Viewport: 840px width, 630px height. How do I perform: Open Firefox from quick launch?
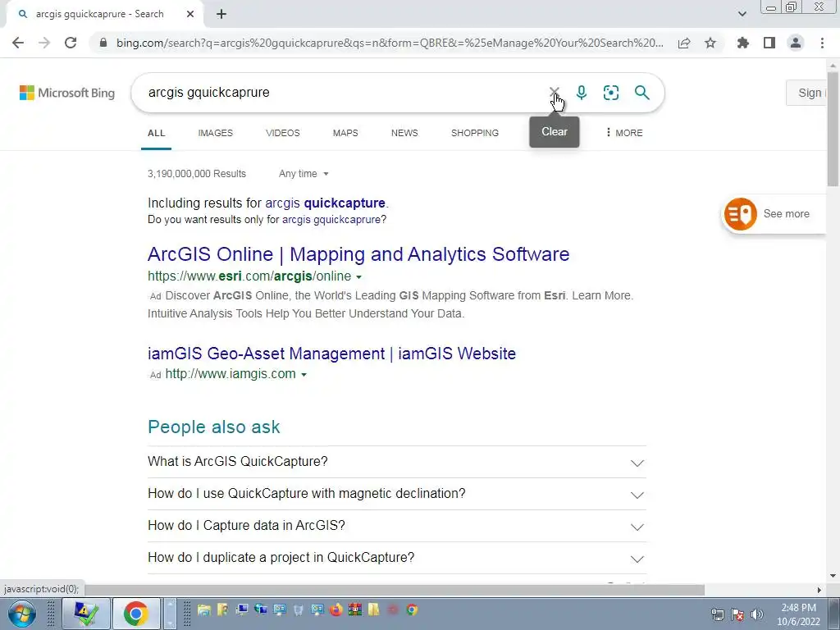coord(336,609)
